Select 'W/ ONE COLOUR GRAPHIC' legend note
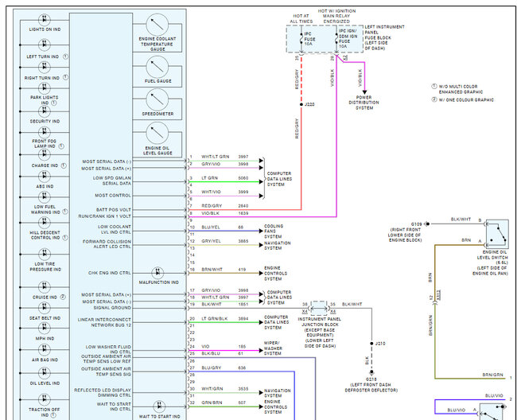 466,100
